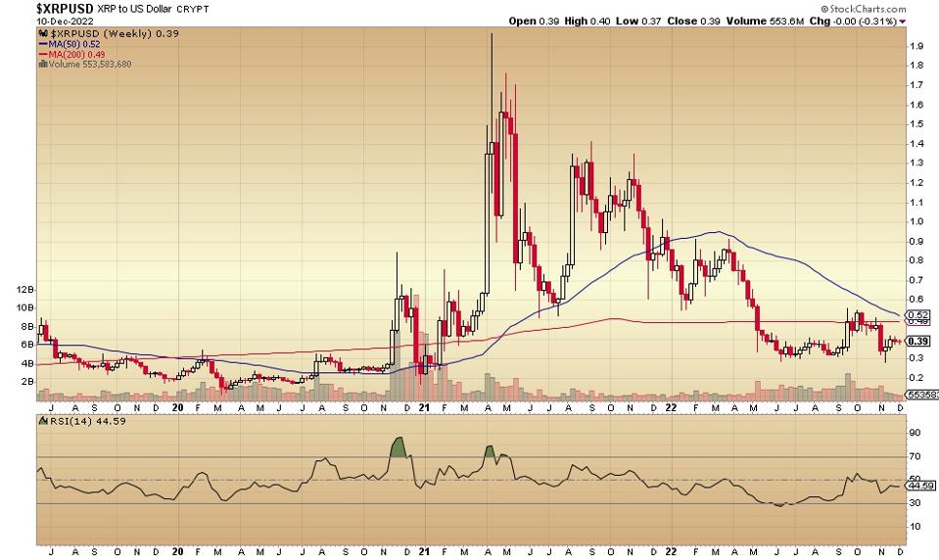Click the 0.52 MA(50) value axis tag
939x560 pixels.
[x=916, y=313]
